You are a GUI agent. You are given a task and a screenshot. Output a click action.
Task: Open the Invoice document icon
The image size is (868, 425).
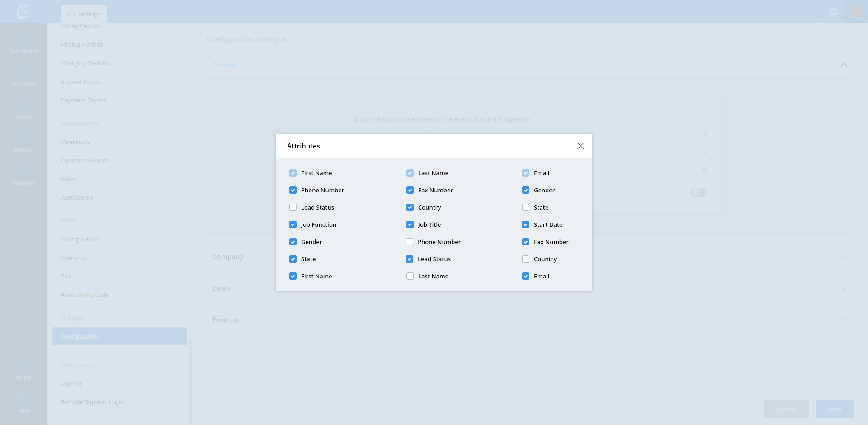coord(24,138)
